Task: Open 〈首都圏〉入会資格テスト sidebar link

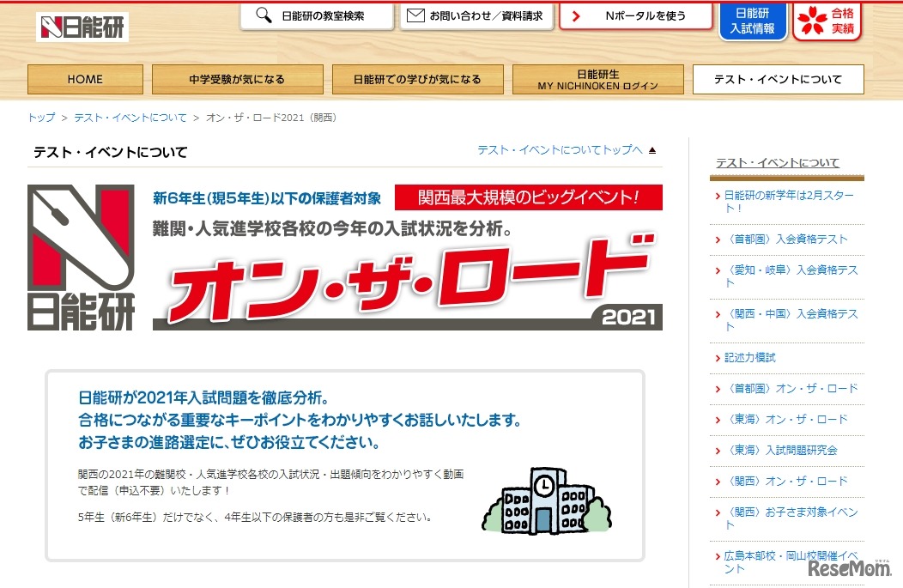Action: (x=785, y=239)
